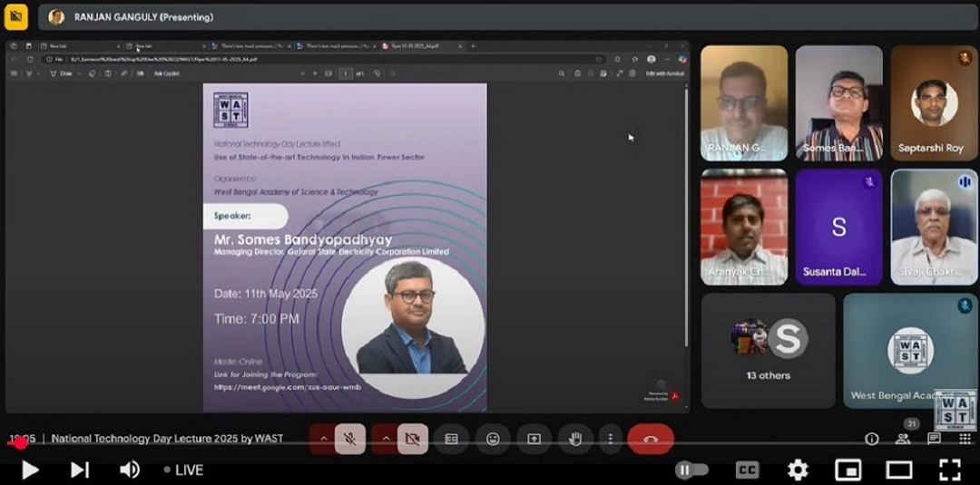Image resolution: width=980 pixels, height=485 pixels.
Task: Click PDF viewer vertical scrollbar
Action: [686, 216]
